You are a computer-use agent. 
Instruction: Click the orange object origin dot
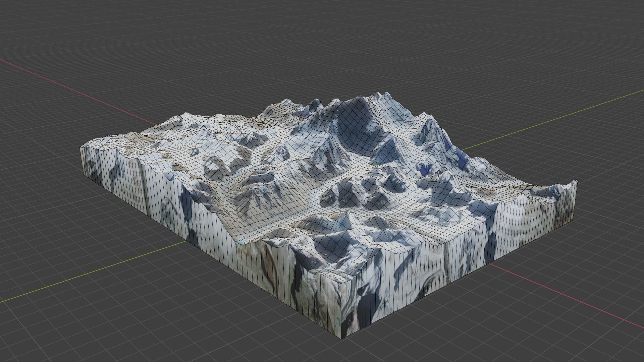326,255
